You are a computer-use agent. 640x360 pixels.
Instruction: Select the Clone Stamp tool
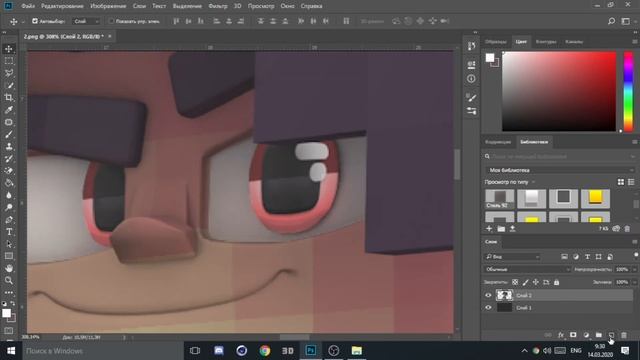9,147
